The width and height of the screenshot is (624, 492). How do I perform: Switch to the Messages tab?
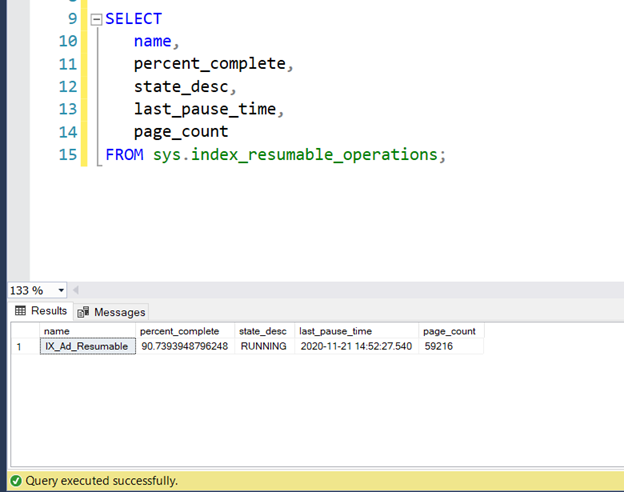tap(111, 312)
